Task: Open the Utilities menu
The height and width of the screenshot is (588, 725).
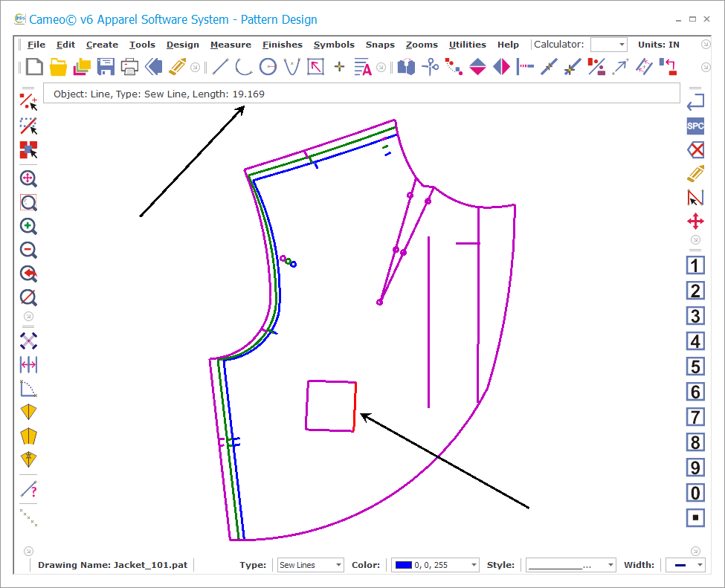Action: (x=468, y=45)
